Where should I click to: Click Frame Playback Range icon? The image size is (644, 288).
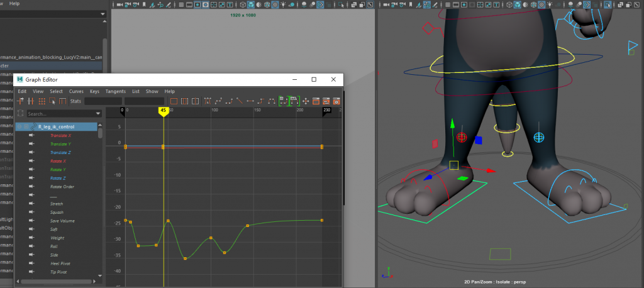pos(184,101)
